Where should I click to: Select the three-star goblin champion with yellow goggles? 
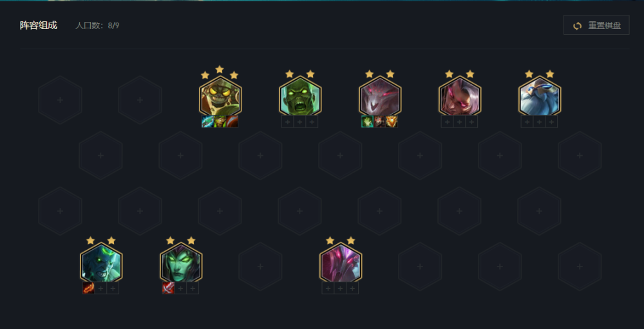[220, 99]
